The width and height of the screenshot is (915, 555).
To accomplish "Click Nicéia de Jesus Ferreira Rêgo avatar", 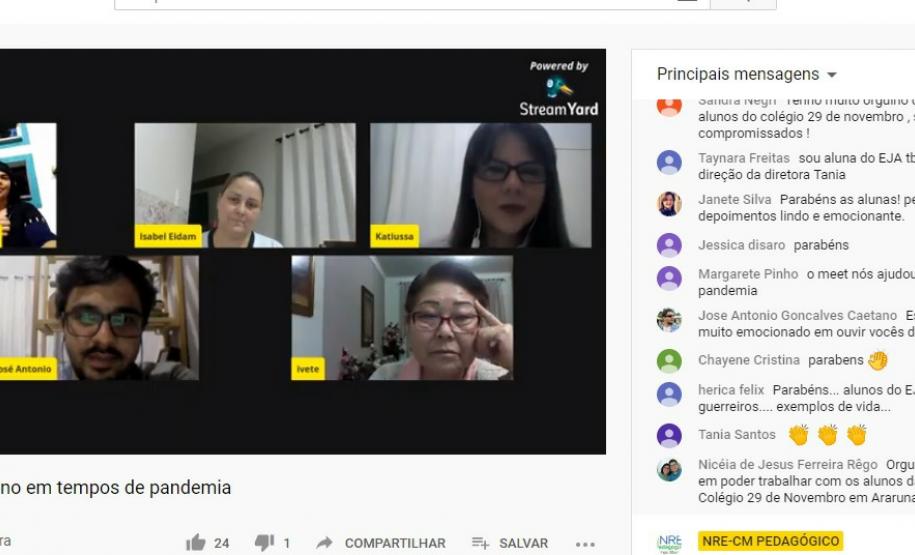I will (x=669, y=469).
